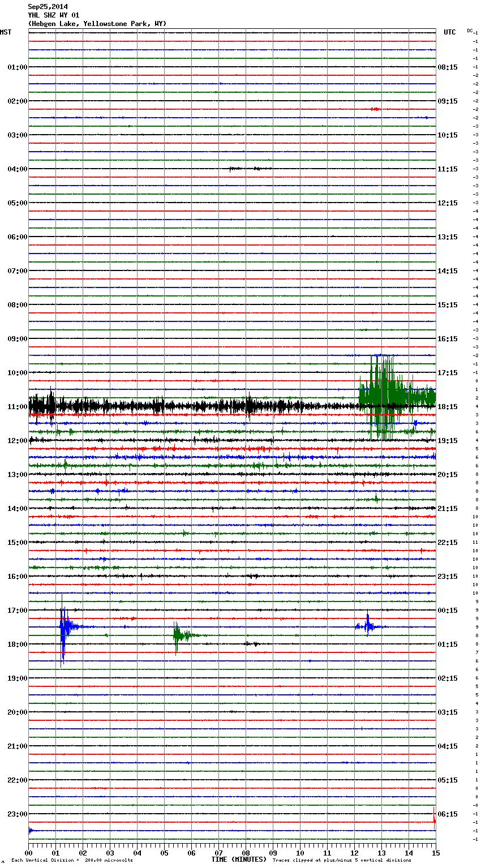Screen dimensions: 481x868
Task: Click the faint black signal on the 04:00 trace
Action: 250,169
